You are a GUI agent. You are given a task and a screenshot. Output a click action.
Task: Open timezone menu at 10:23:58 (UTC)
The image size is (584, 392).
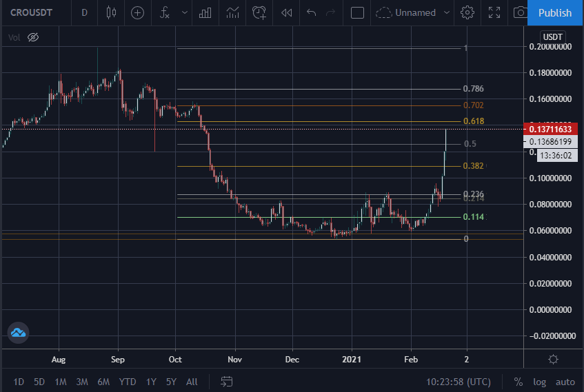pyautogui.click(x=458, y=382)
